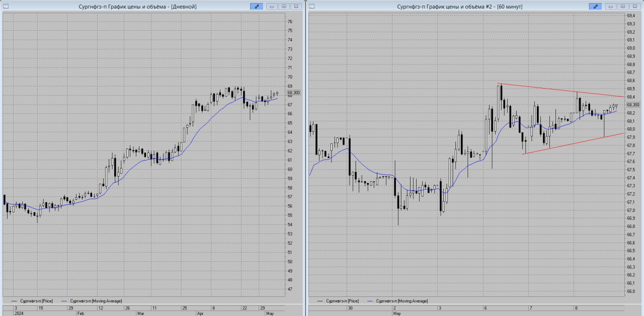Click the 68,300 price marker on the daily chart

point(293,93)
